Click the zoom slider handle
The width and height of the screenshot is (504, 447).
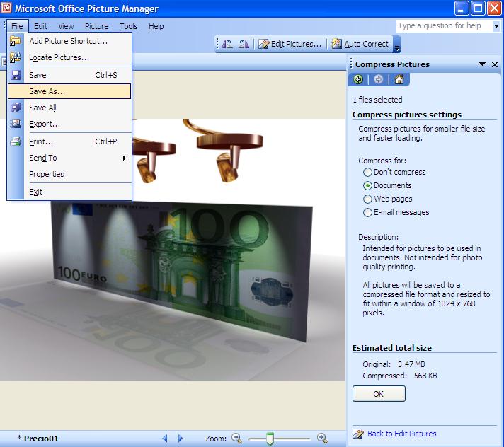pyautogui.click(x=270, y=439)
